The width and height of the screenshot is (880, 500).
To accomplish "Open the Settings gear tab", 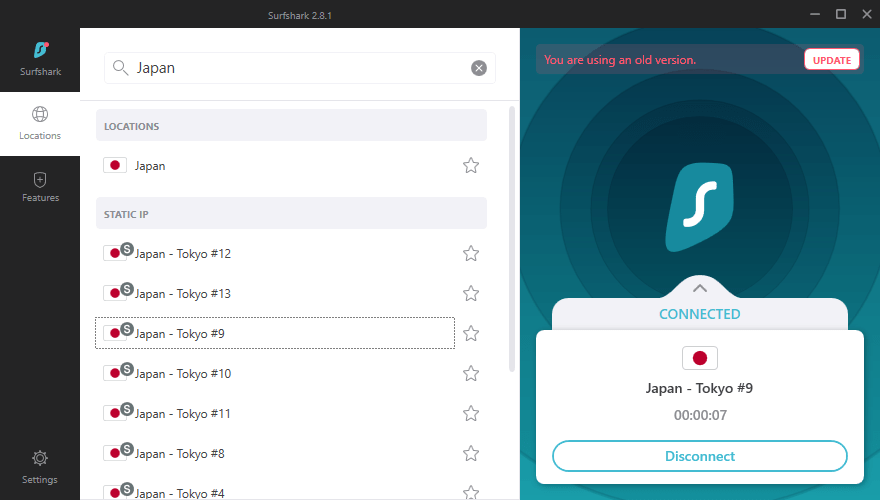I will click(x=40, y=467).
